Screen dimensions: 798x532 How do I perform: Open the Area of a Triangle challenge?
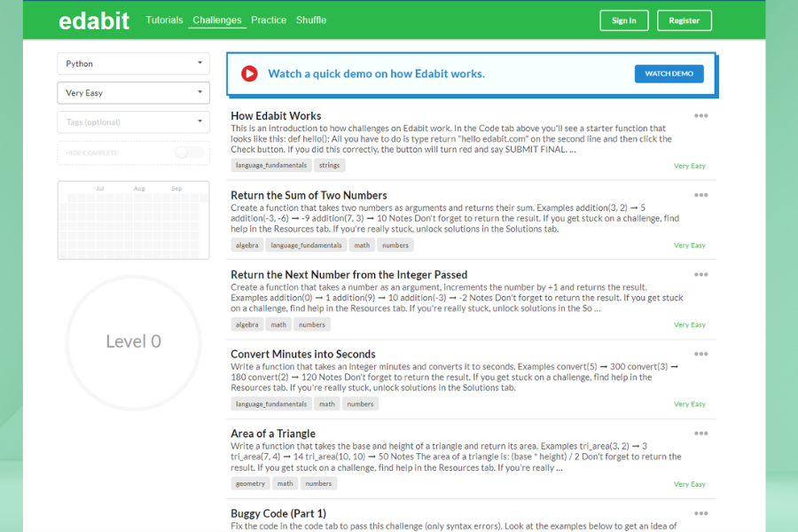coord(273,434)
